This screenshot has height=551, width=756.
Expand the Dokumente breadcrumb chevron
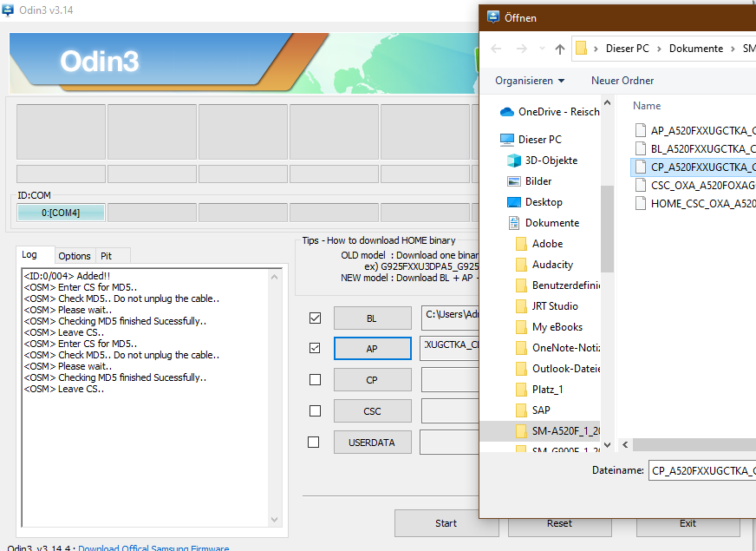659,49
